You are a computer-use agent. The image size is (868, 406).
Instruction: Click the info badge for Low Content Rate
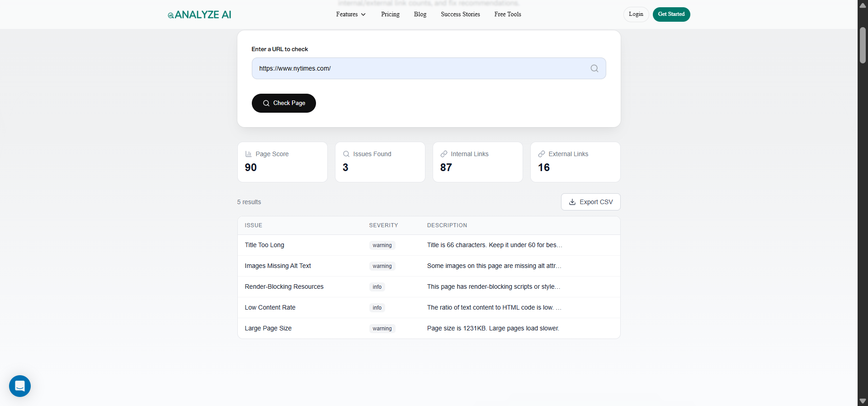pyautogui.click(x=377, y=308)
